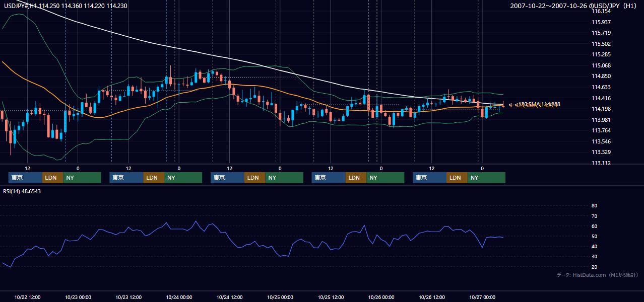This screenshot has height=302, width=644.
Task: Click the データ: HistData.com source credit
Action: coord(598,275)
